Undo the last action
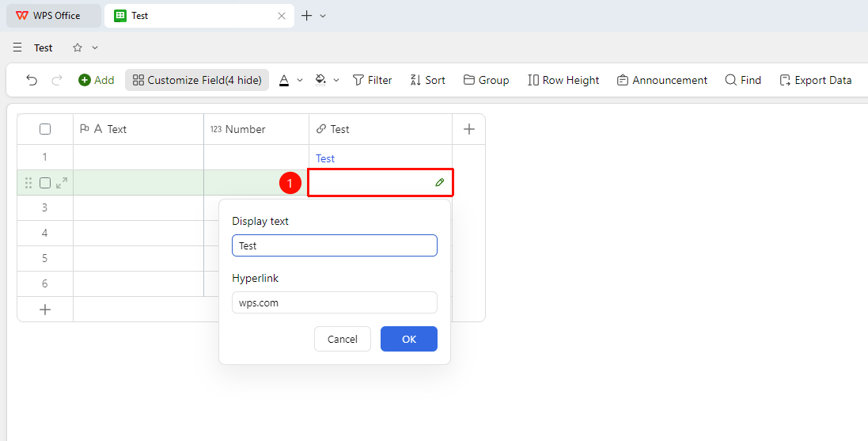The height and width of the screenshot is (441, 868). (32, 80)
